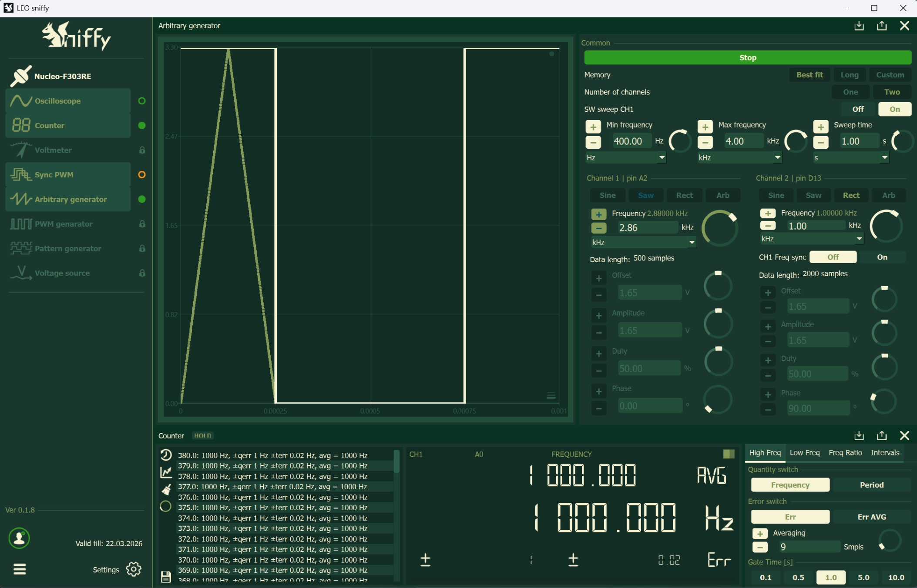Turn SW sweep CH1 Off
Screen dimensions: 917x588
point(858,109)
